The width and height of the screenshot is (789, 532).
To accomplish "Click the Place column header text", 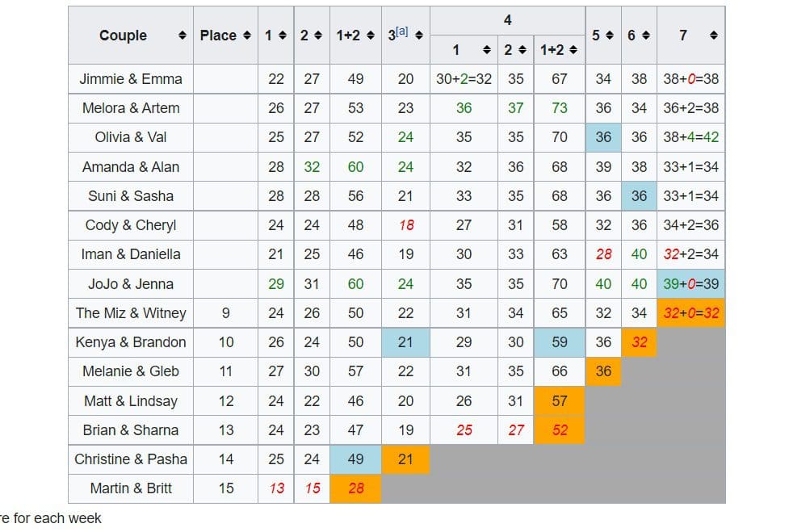I will coord(218,36).
